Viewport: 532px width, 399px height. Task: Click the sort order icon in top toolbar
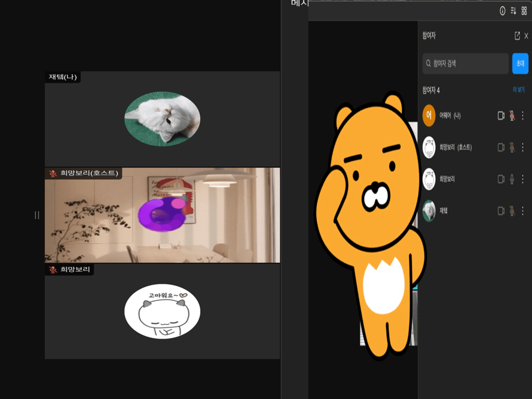513,11
